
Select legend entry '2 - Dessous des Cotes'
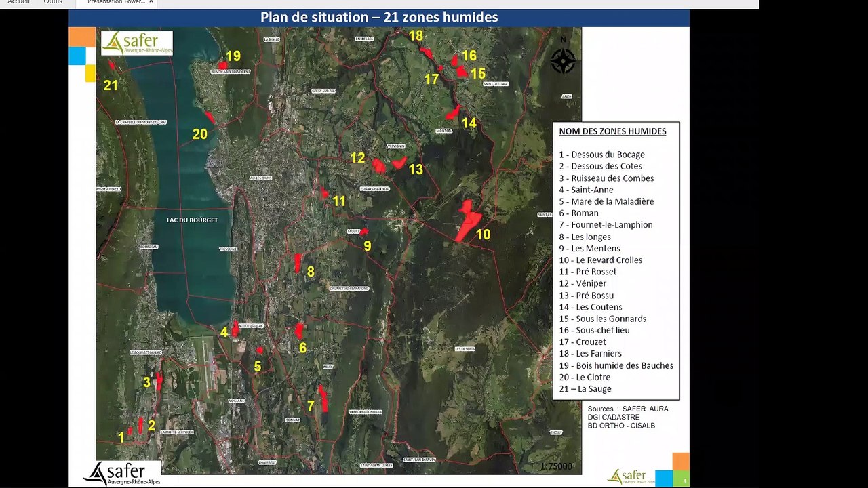600,166
